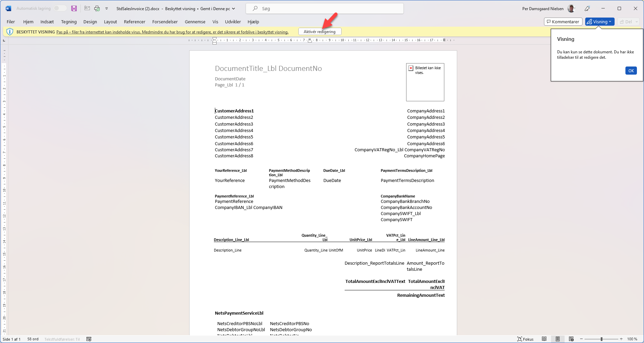Click the Fokus mode button
Image resolution: width=644 pixels, height=343 pixels.
(x=525, y=339)
